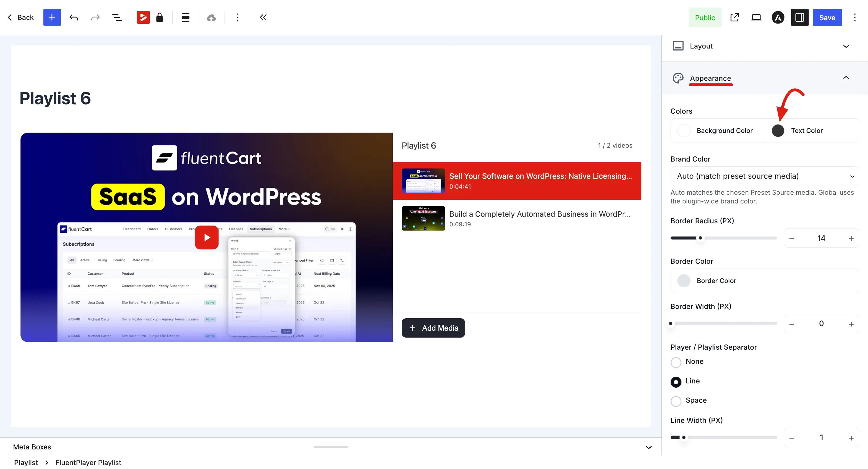This screenshot has height=469, width=868.
Task: Click Playlist in the breadcrumb
Action: click(x=26, y=462)
